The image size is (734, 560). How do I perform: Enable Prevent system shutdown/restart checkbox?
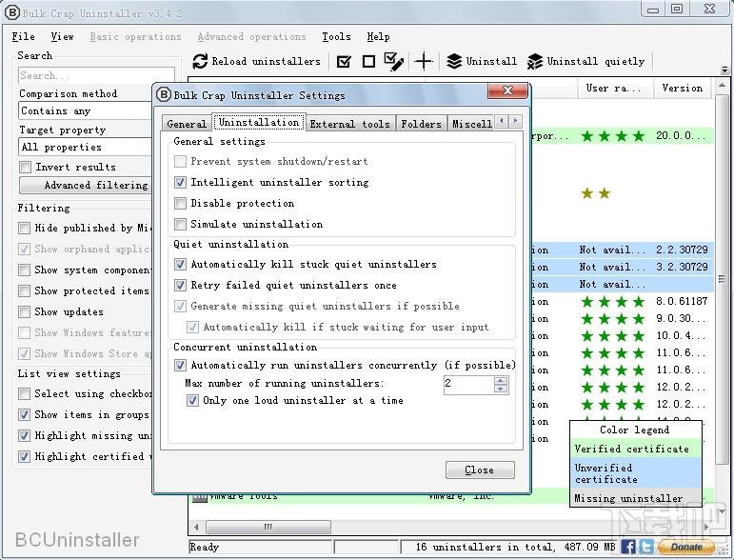coord(180,162)
